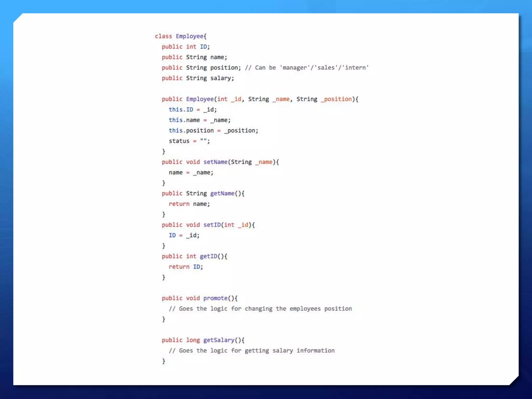Click the Employee constructor signature
This screenshot has width=532, height=399.
pyautogui.click(x=260, y=99)
